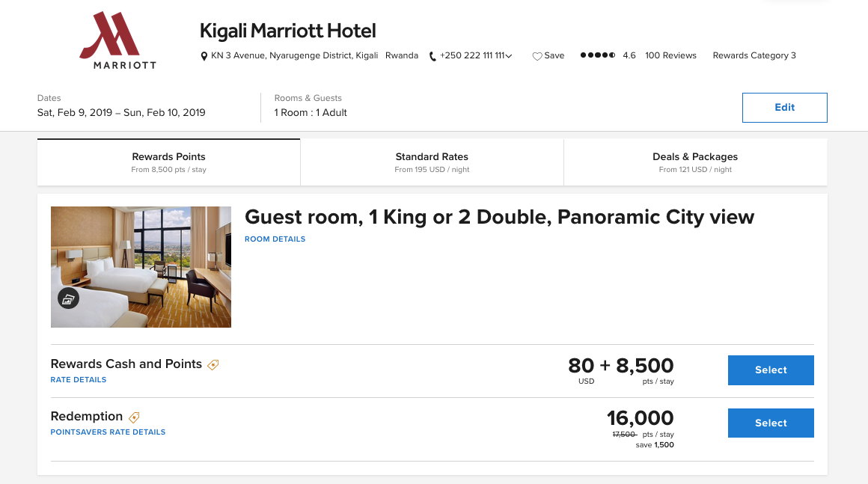View POINTSAVERS RATE DETAILS link
The height and width of the screenshot is (484, 868).
(108, 432)
